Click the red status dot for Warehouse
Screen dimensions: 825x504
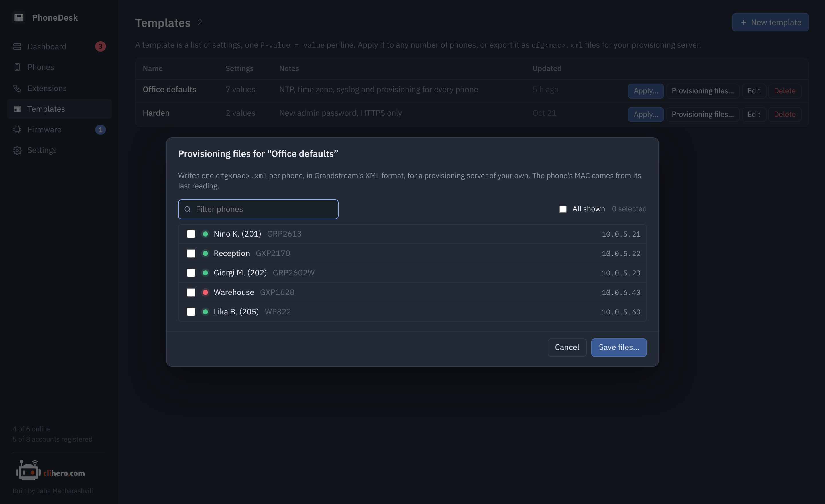click(x=205, y=292)
